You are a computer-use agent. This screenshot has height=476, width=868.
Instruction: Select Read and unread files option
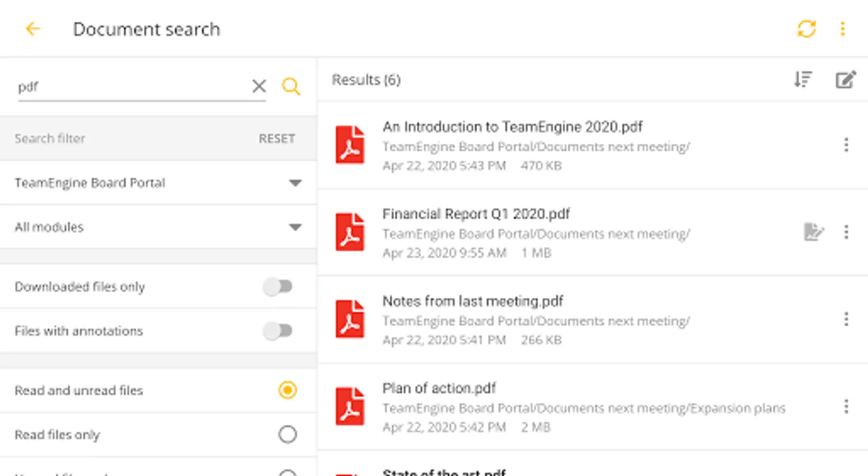287,390
